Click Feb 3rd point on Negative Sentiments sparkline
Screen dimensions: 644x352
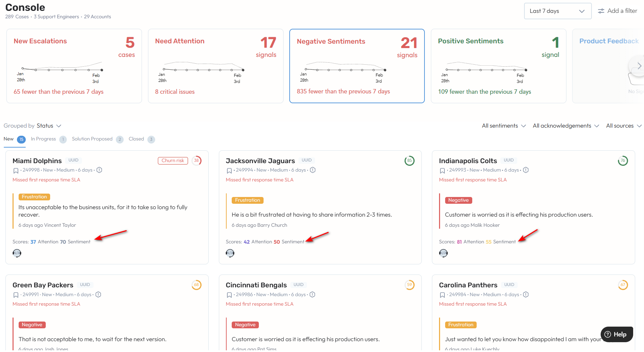coord(385,70)
